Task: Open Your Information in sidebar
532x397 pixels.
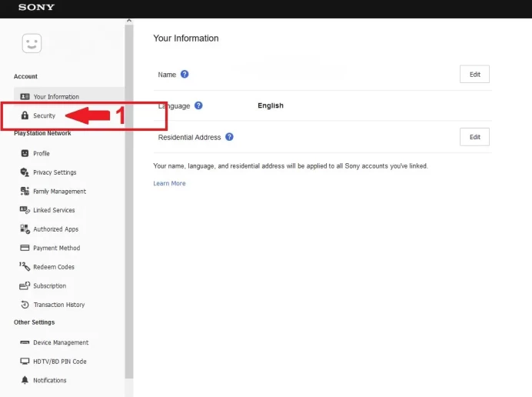Action: pyautogui.click(x=69, y=96)
